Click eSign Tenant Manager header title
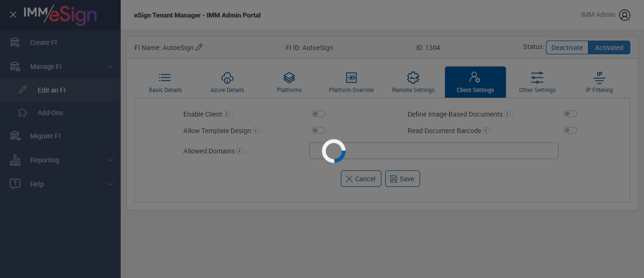The width and height of the screenshot is (644, 278). click(x=197, y=15)
